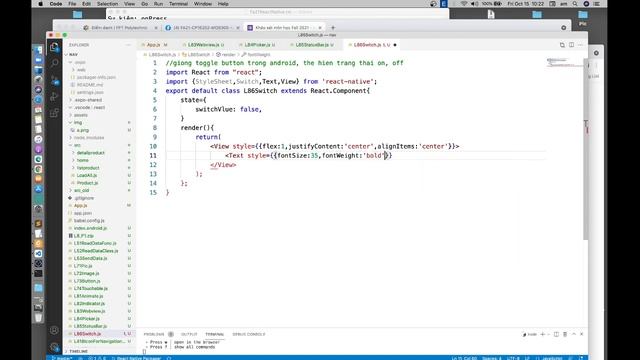
Task: Open the Output panel tab
Action: pos(189,334)
